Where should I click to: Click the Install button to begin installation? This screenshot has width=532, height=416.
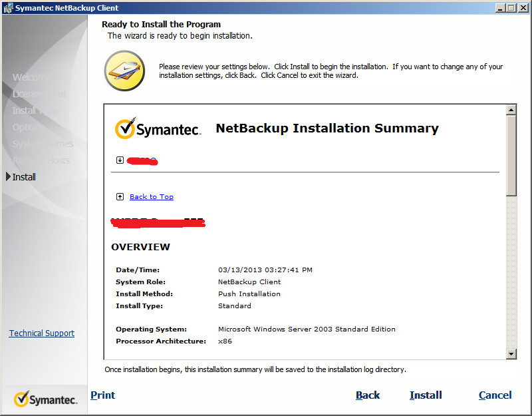click(x=426, y=395)
